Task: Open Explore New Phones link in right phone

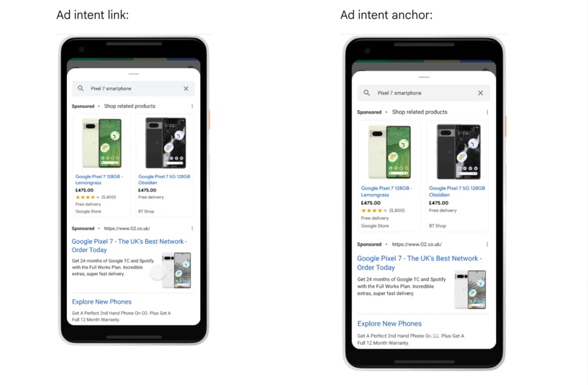Action: pyautogui.click(x=389, y=323)
